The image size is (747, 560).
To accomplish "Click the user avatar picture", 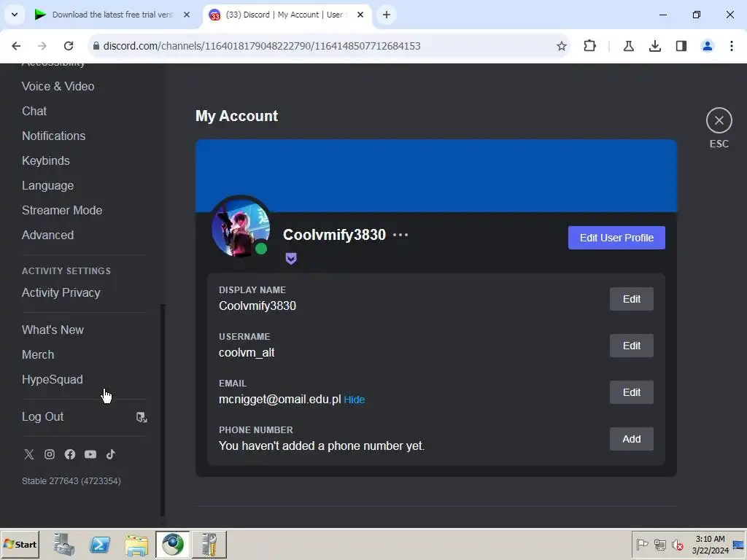I will 241,227.
